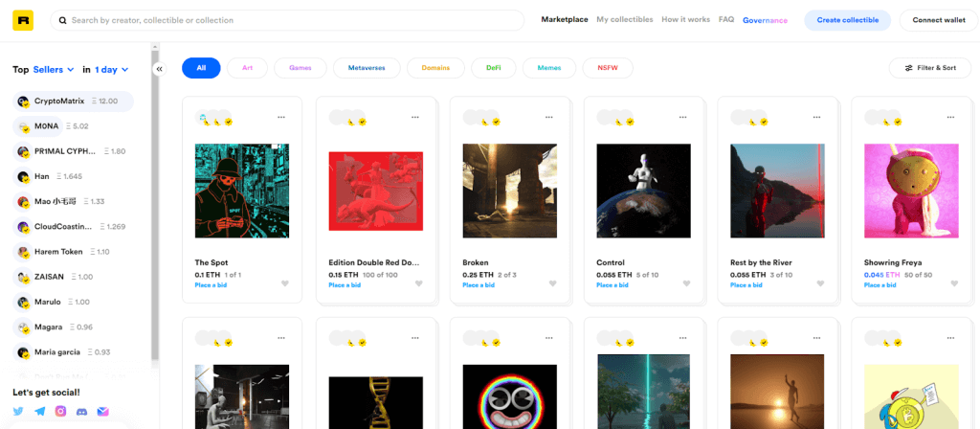Click the email newsletter icon
This screenshot has height=429, width=980.
tap(102, 411)
